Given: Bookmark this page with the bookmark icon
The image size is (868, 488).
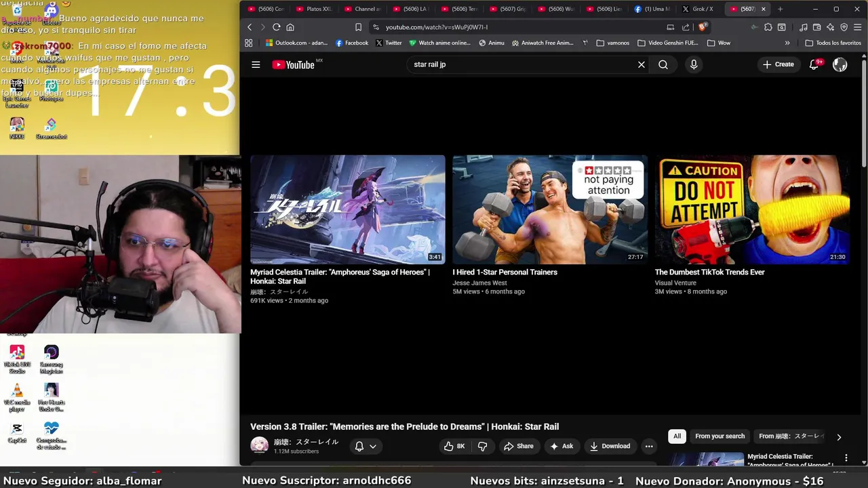Looking at the screenshot, I should coord(358,27).
